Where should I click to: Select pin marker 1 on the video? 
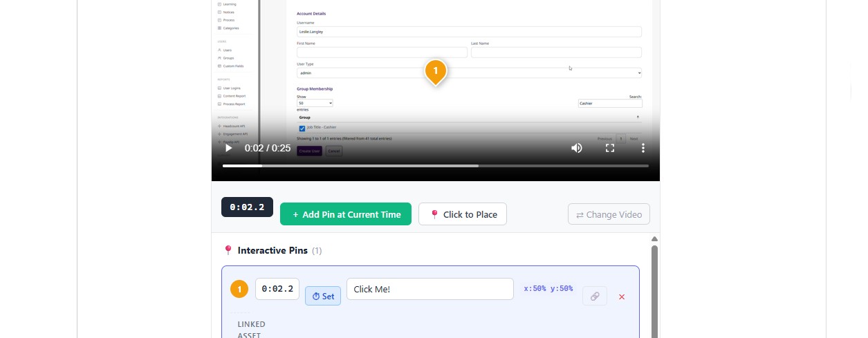pyautogui.click(x=435, y=71)
